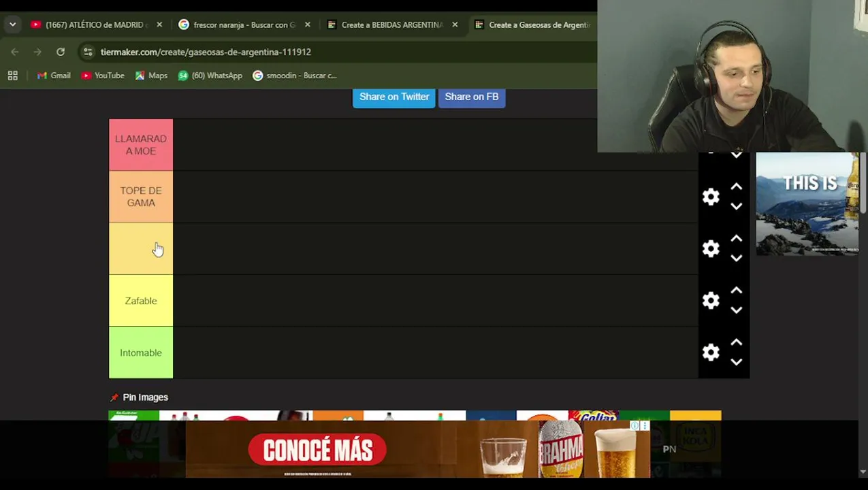This screenshot has width=868, height=490.
Task: View site information icon beside URL
Action: point(88,52)
